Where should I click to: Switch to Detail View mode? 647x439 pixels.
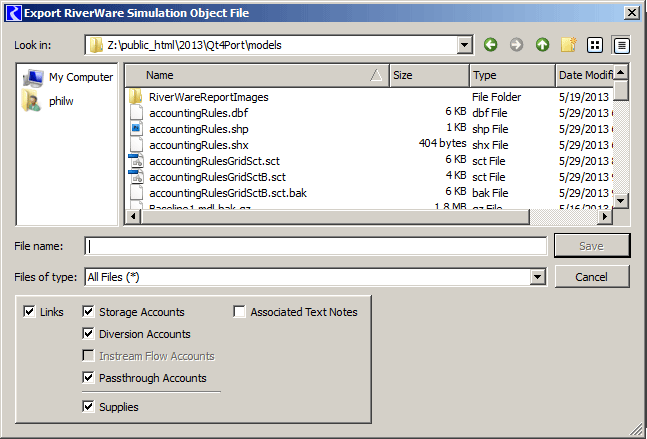pyautogui.click(x=621, y=45)
